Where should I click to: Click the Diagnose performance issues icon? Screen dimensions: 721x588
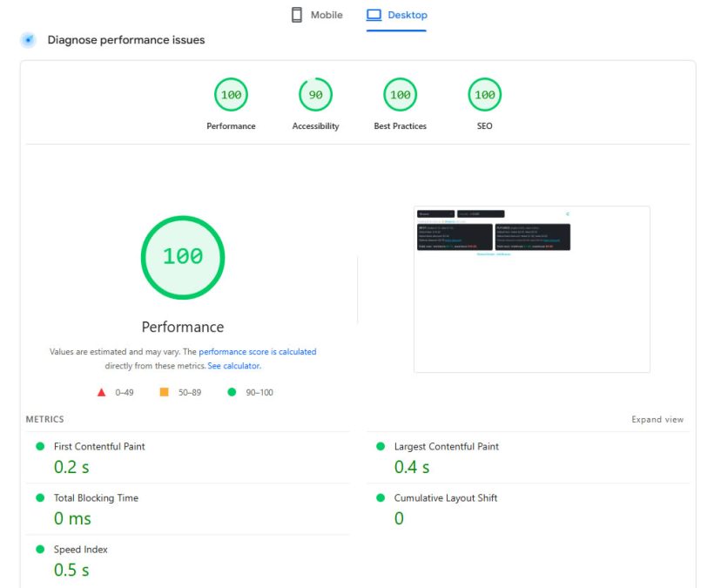(28, 40)
